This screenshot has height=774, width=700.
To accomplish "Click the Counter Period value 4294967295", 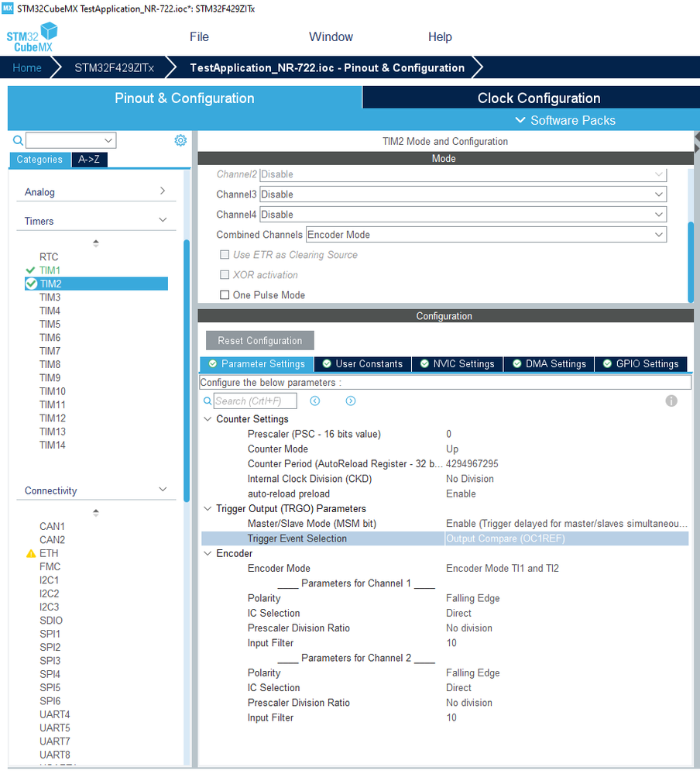I will pos(472,464).
